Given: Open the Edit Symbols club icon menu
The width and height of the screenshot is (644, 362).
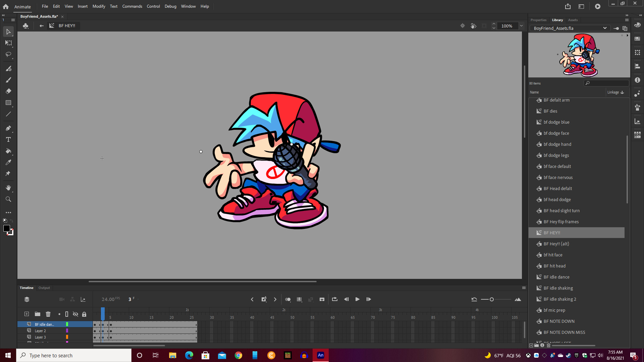Looking at the screenshot, I should pos(25,26).
